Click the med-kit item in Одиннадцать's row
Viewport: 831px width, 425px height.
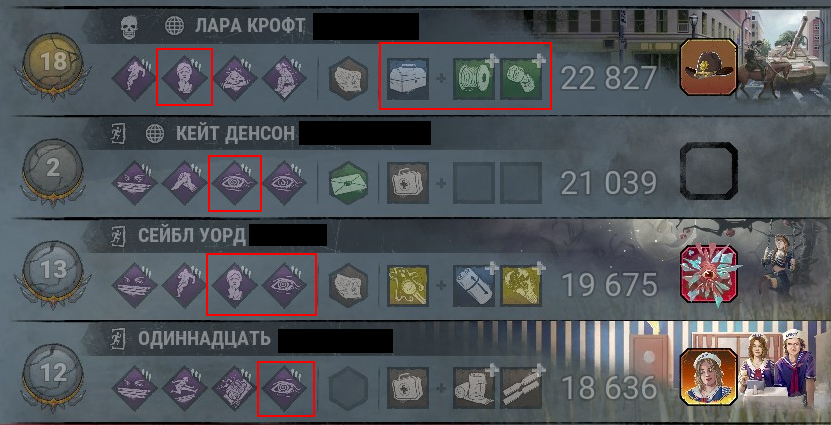pyautogui.click(x=408, y=389)
